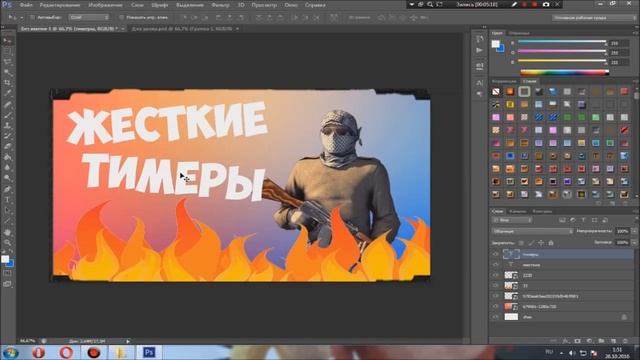Open the layer blend mode dropdown
640x360 pixels.
click(533, 231)
